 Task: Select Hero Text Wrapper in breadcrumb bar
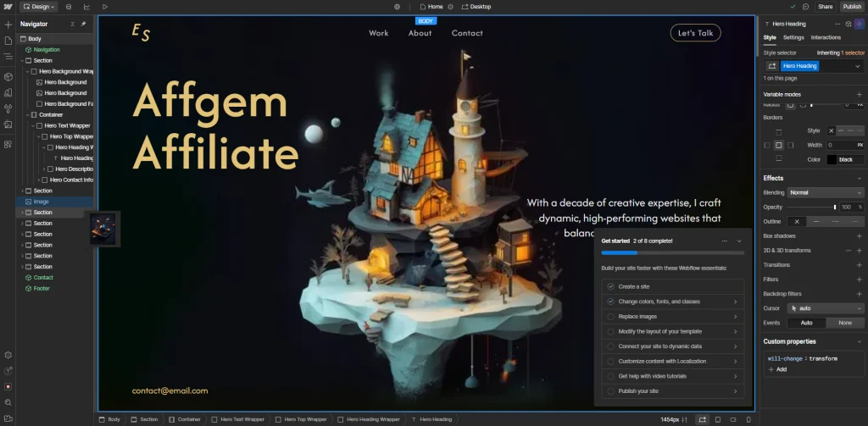point(238,419)
